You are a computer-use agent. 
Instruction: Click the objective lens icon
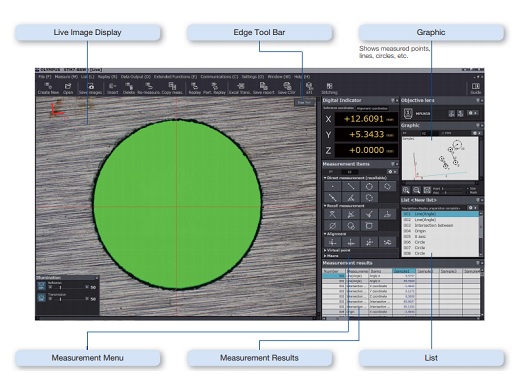coord(408,113)
